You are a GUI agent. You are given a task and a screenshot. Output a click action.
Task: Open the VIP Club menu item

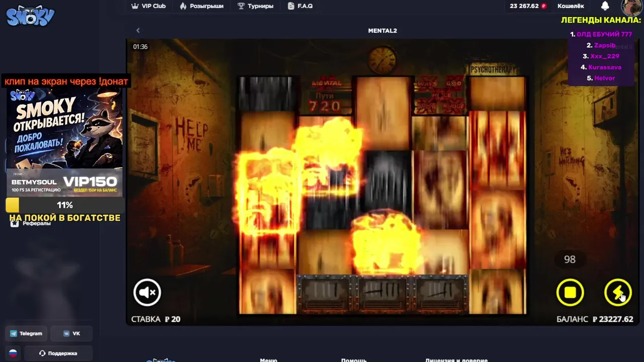tap(148, 6)
